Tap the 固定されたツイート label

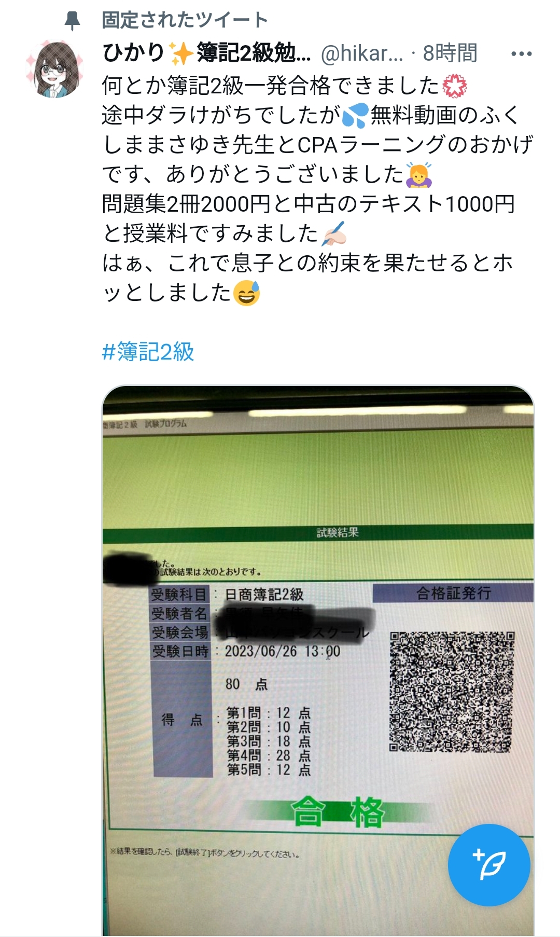click(x=185, y=20)
